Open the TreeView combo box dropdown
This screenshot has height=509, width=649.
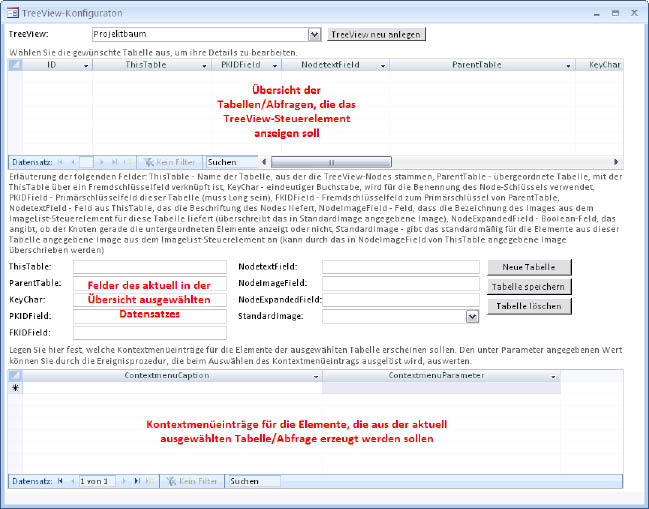click(x=314, y=34)
